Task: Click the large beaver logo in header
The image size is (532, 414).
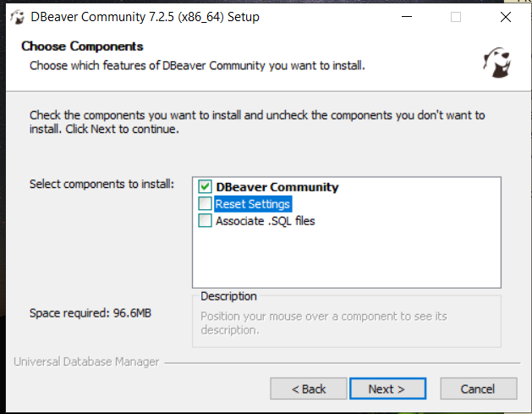Action: pos(497,63)
